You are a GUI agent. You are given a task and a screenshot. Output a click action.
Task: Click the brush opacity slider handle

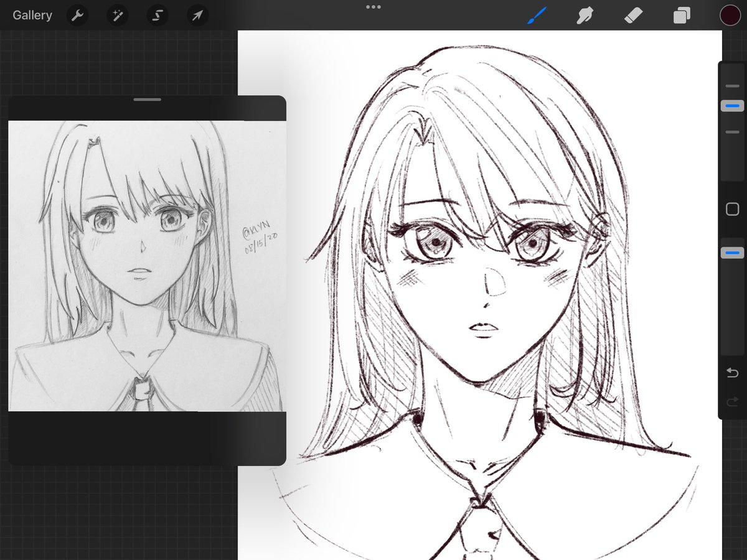click(x=732, y=253)
